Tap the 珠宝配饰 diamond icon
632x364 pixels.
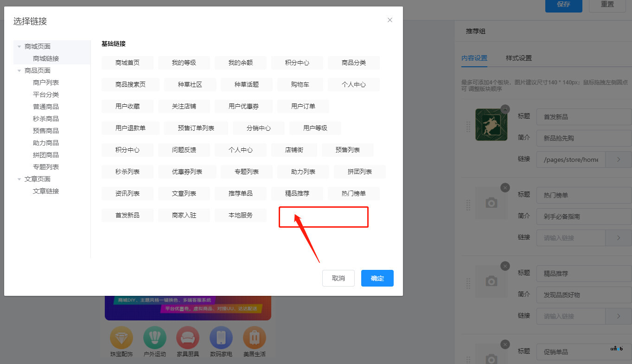coord(121,338)
